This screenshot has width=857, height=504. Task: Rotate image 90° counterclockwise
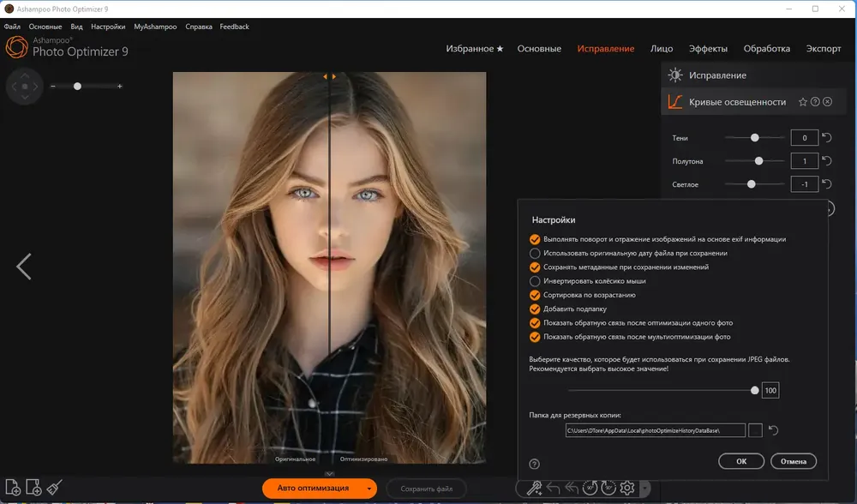point(590,488)
